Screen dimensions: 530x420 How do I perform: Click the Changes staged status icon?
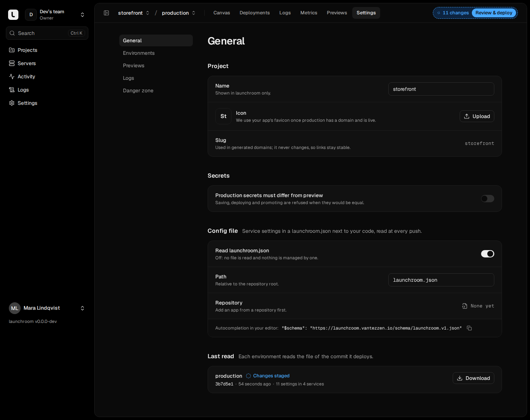(x=248, y=376)
